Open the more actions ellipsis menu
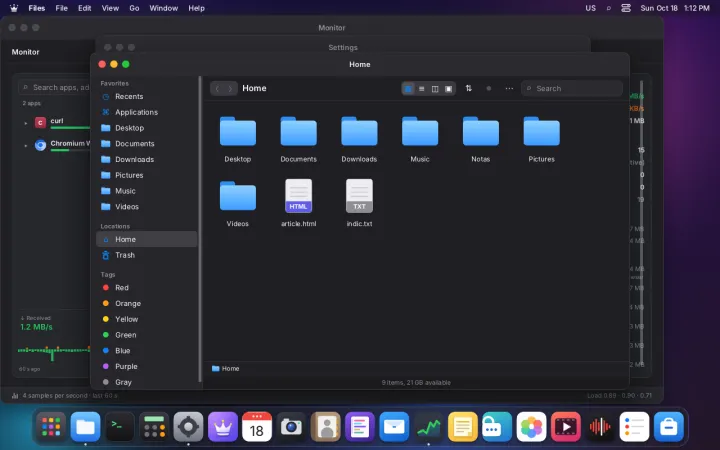Image resolution: width=720 pixels, height=450 pixels. [x=509, y=88]
